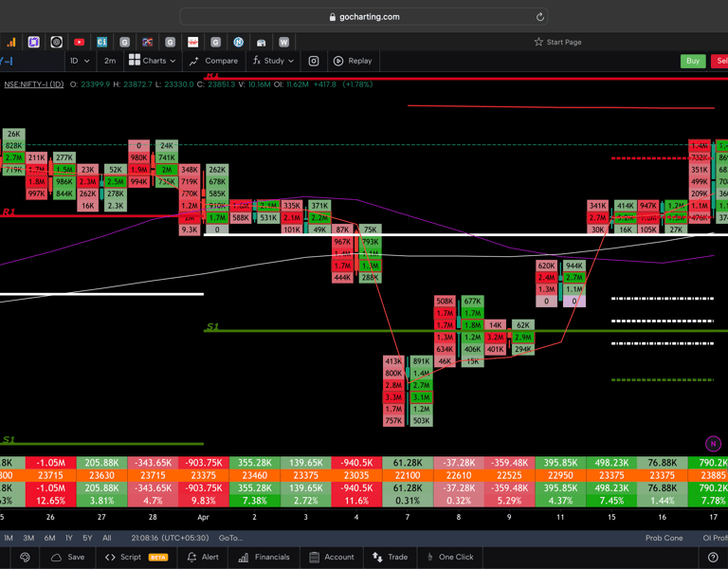Viewport: 728px width, 569px height.
Task: Click the S1 support line label mid-chart
Action: click(212, 326)
